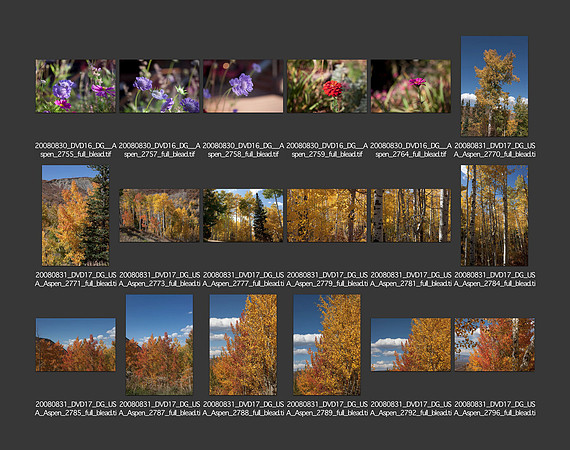Click filename label 'spen_2755_full_bleed.tif'

(76, 154)
